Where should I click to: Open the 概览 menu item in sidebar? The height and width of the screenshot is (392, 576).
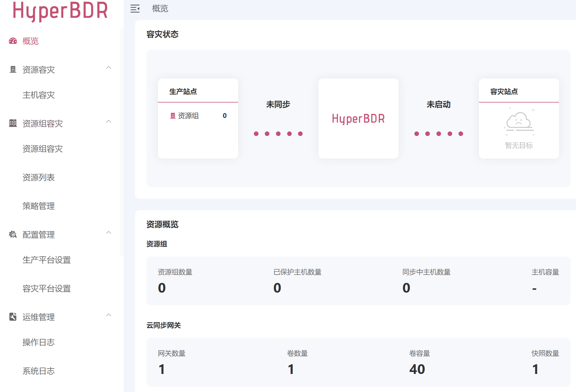tap(31, 41)
